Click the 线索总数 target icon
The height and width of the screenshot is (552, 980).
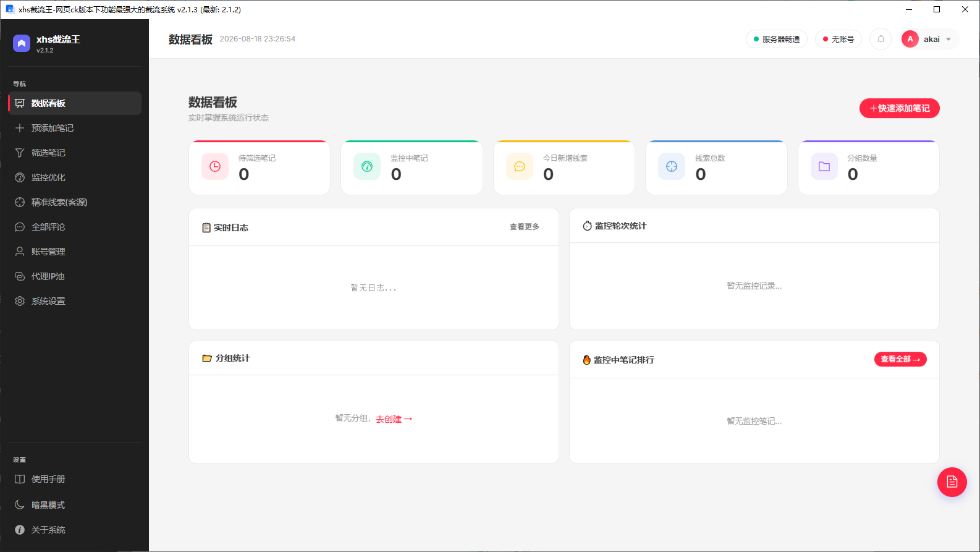672,166
